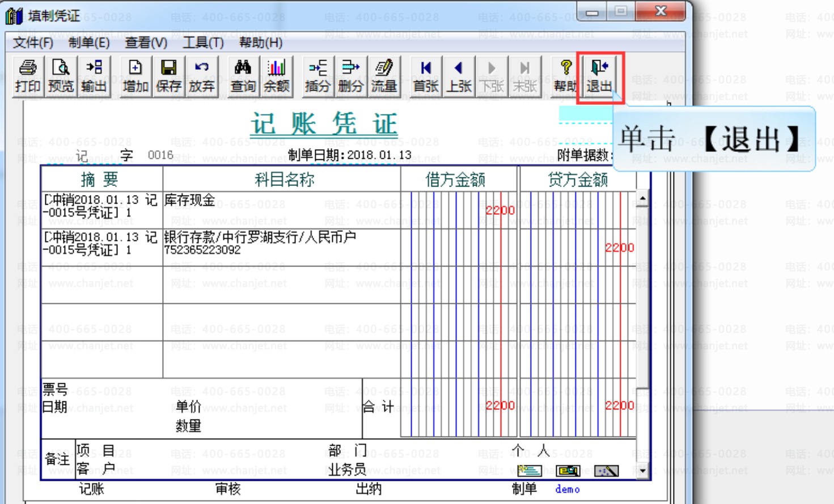Open the 工具(T) menu
This screenshot has height=504, width=834.
click(x=203, y=43)
